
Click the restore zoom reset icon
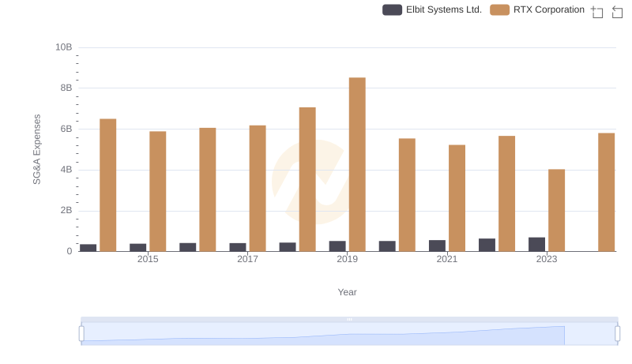(617, 12)
